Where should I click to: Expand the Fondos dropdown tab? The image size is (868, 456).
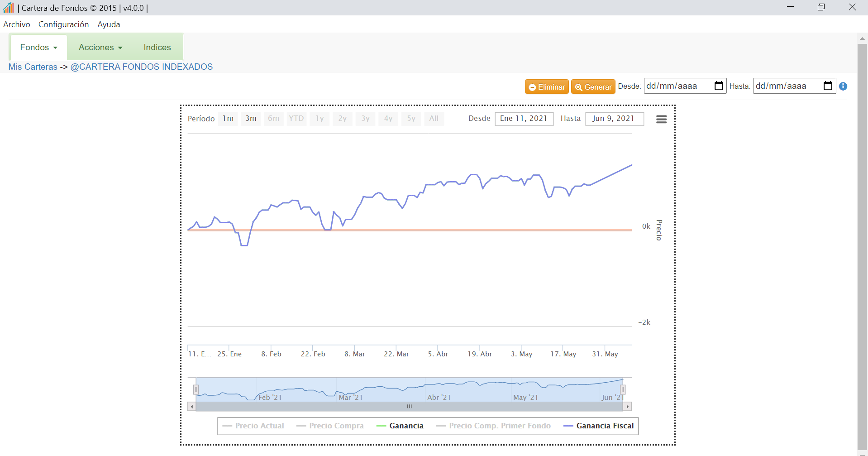[x=38, y=47]
